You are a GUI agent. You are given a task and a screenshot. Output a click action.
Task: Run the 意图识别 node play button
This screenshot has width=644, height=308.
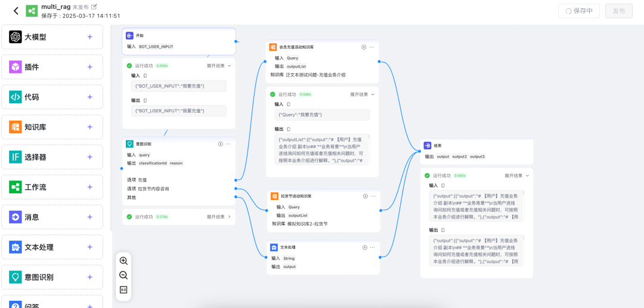[x=221, y=144]
